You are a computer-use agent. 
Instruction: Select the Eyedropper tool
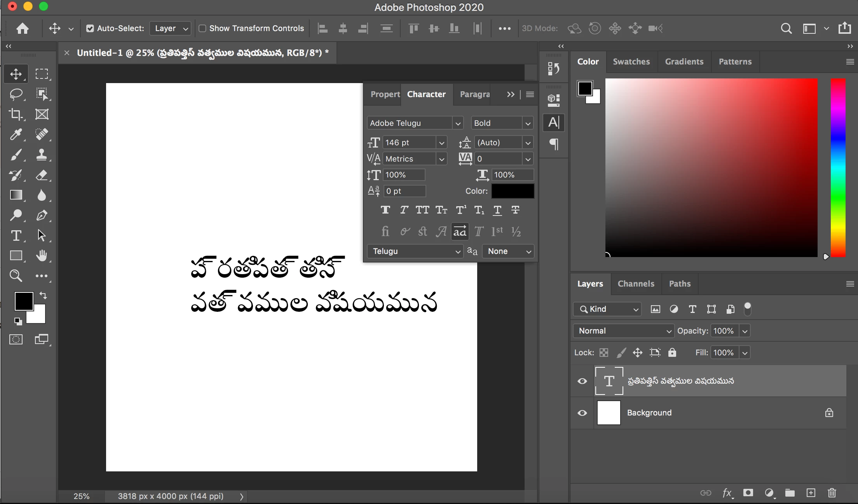tap(16, 134)
